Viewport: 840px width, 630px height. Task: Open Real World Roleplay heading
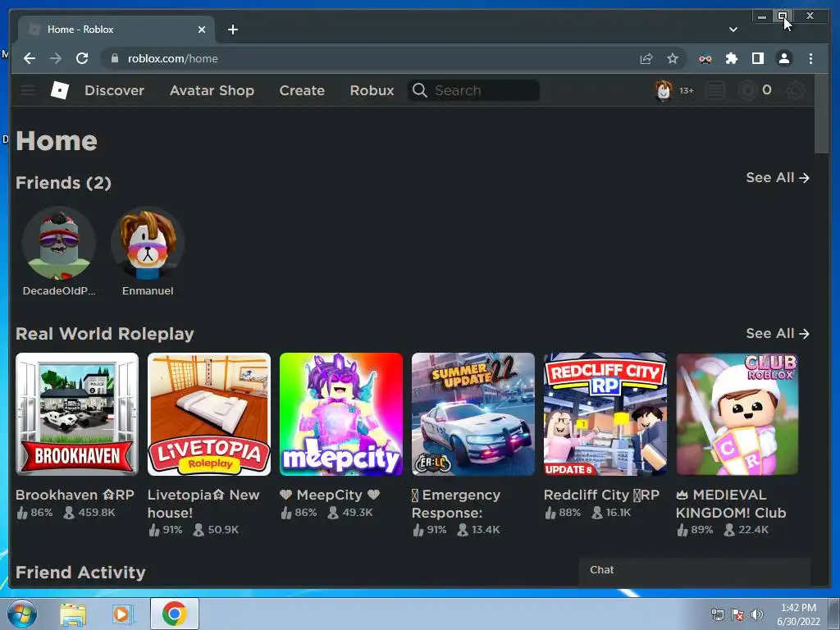coord(104,334)
